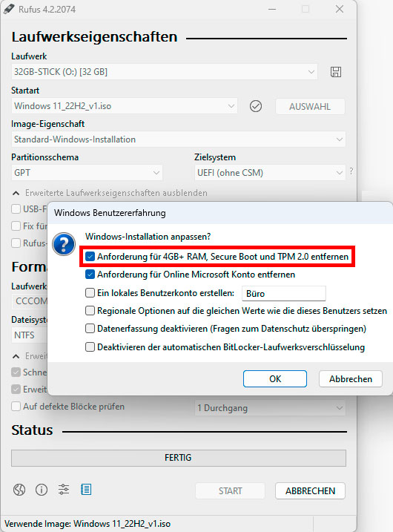Click Abbrechen in the Windows Benutzererfahrung dialog
393x532 pixels.
point(351,379)
